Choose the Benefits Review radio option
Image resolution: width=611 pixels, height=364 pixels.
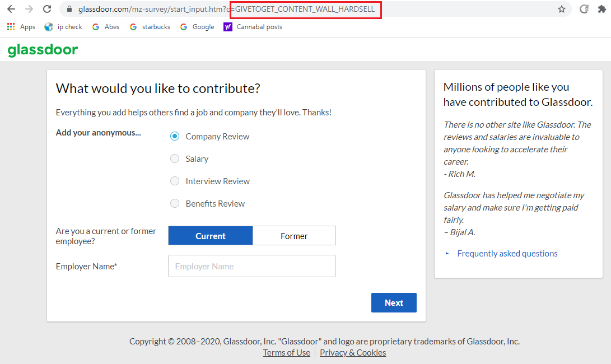pyautogui.click(x=175, y=203)
